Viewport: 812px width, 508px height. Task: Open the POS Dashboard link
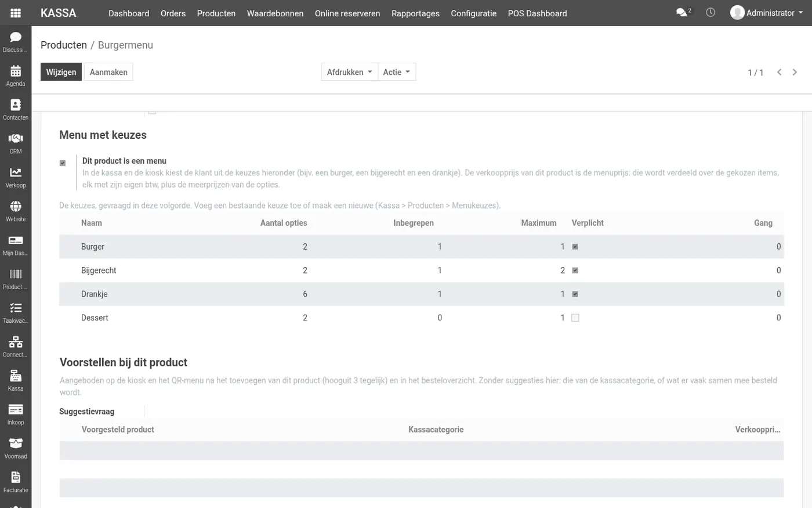(x=537, y=13)
